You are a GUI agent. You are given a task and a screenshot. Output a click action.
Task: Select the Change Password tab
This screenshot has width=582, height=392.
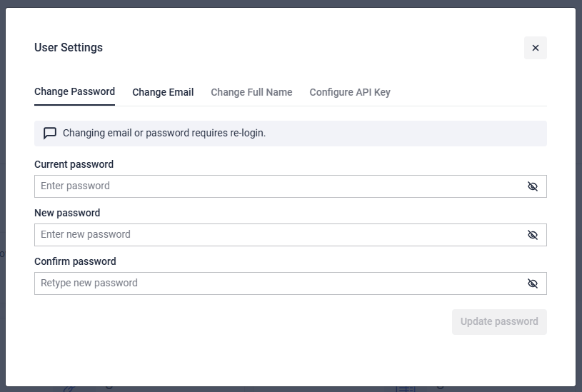(x=74, y=91)
